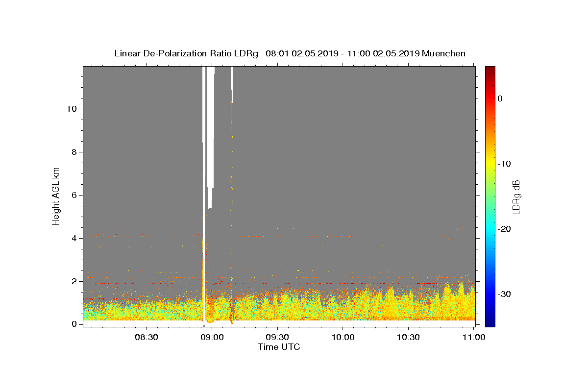This screenshot has width=588, height=392.
Task: Click the 08:30 time tick label
Action: point(147,337)
